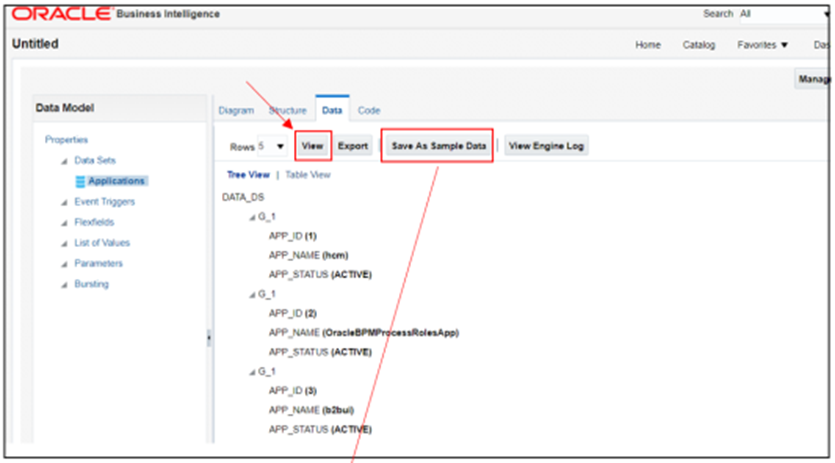Click APP_NAME (hcm) row

(308, 256)
